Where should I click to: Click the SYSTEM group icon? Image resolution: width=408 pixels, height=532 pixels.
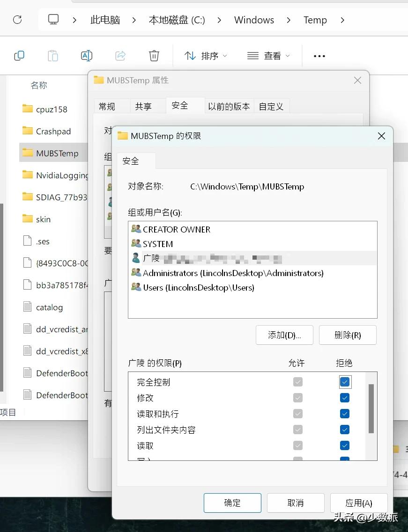(x=136, y=243)
